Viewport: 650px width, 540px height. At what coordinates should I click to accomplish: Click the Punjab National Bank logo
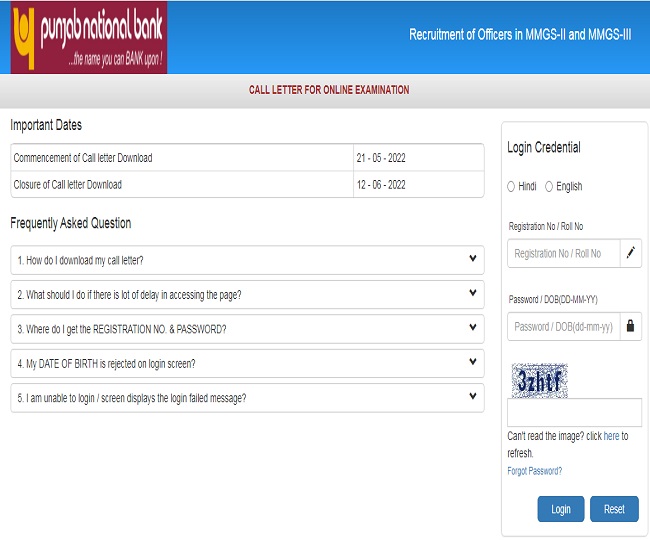point(89,38)
